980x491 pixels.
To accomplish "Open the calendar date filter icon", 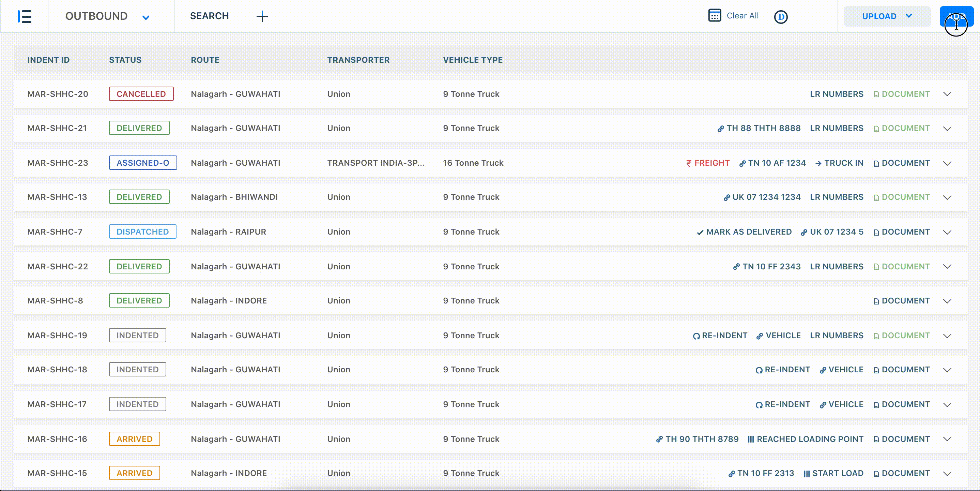I will tap(715, 16).
